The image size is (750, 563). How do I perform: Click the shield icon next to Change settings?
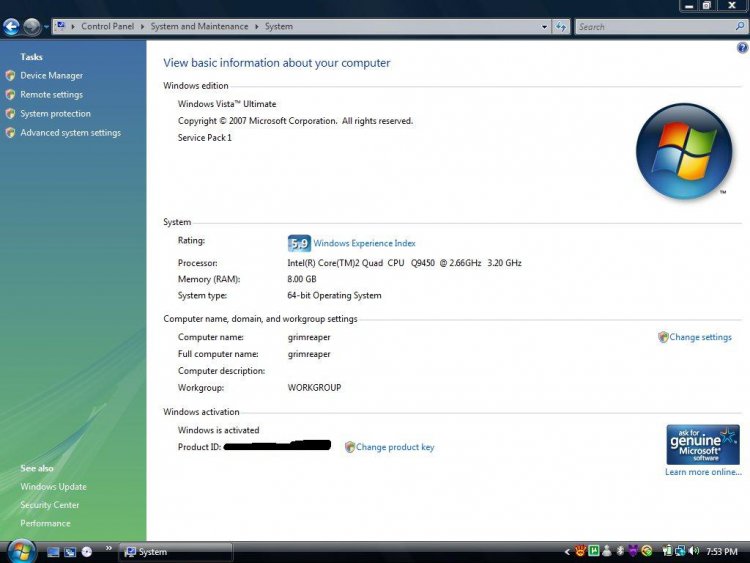pyautogui.click(x=663, y=337)
